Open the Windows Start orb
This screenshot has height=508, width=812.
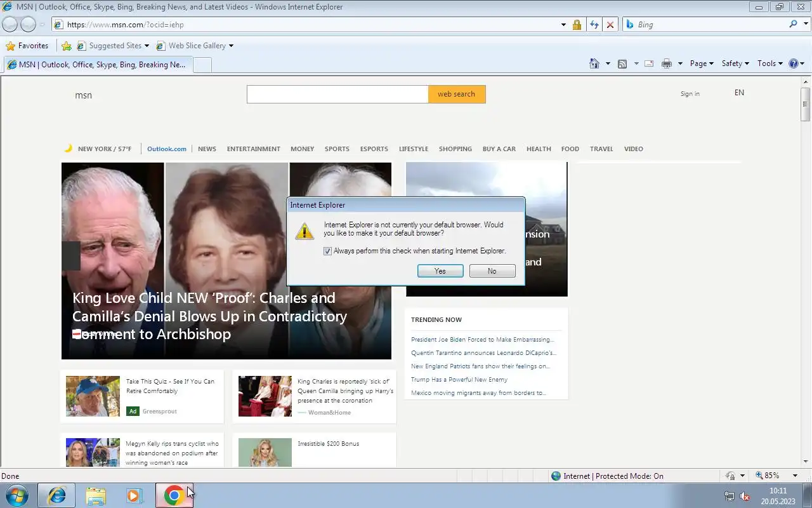pyautogui.click(x=17, y=495)
